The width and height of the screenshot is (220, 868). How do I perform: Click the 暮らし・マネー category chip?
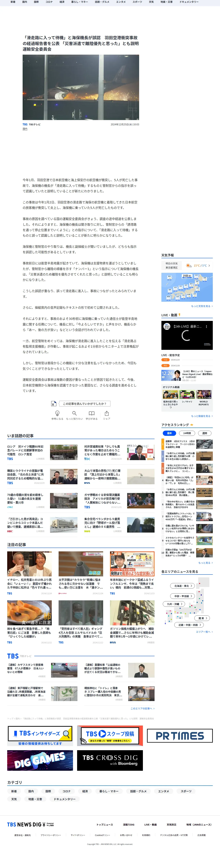click(x=109, y=791)
